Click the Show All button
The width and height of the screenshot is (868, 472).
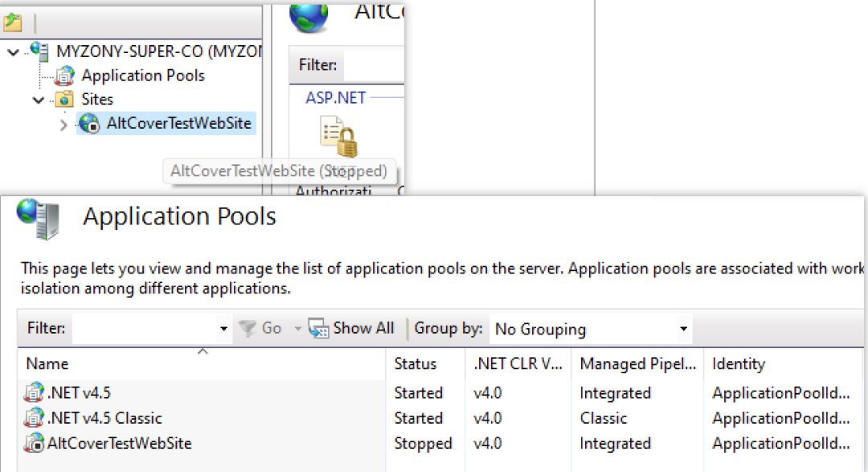point(353,328)
